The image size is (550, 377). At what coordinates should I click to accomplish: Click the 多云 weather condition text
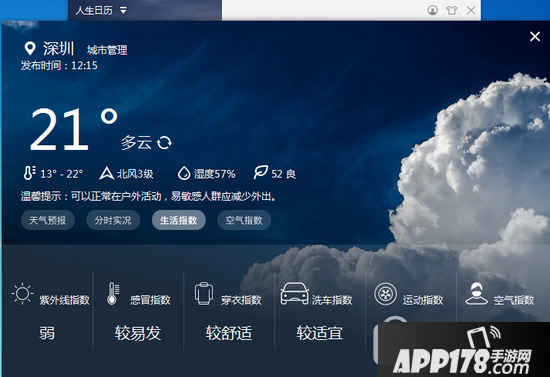(136, 143)
